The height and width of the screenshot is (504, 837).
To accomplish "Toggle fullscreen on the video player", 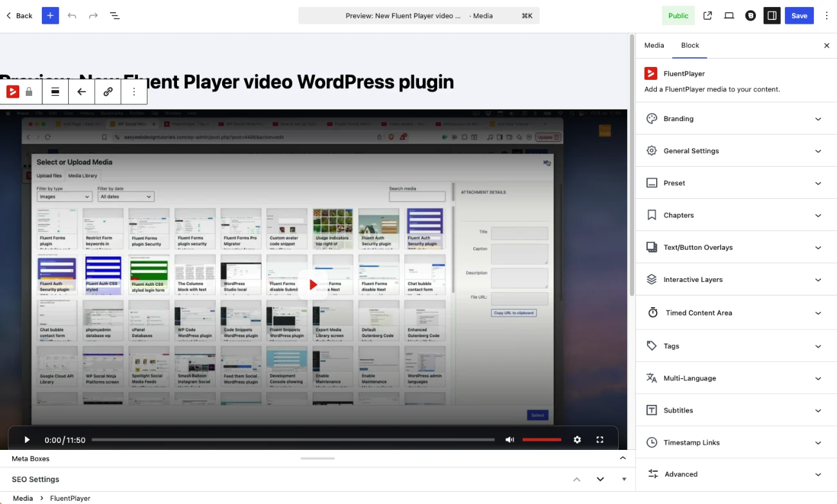I will click(600, 440).
